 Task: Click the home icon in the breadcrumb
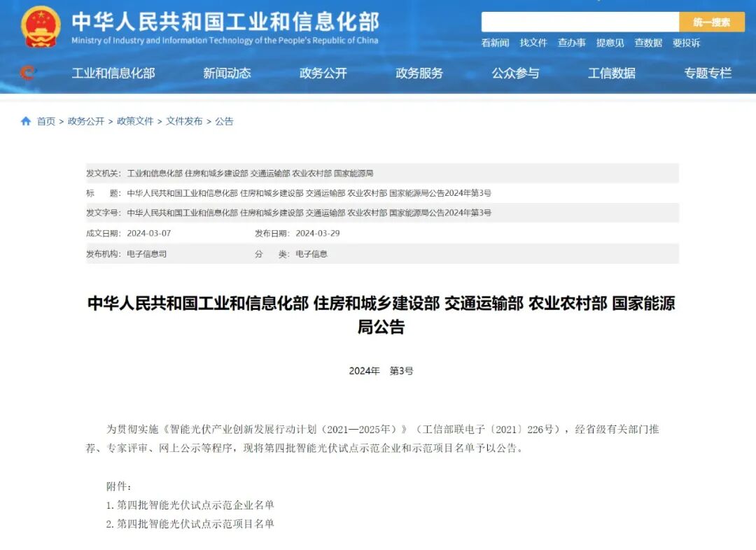coord(24,120)
